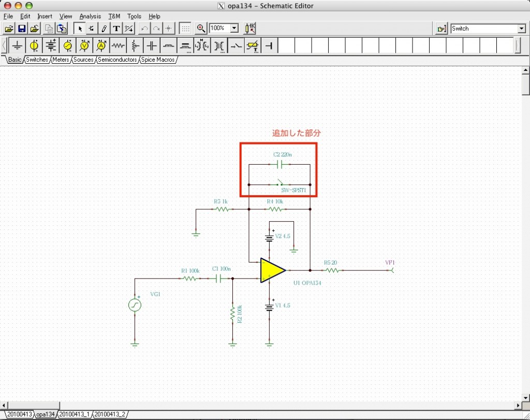The height and width of the screenshot is (420, 530).
Task: Insert a ground symbol from the toolbar
Action: 18,46
